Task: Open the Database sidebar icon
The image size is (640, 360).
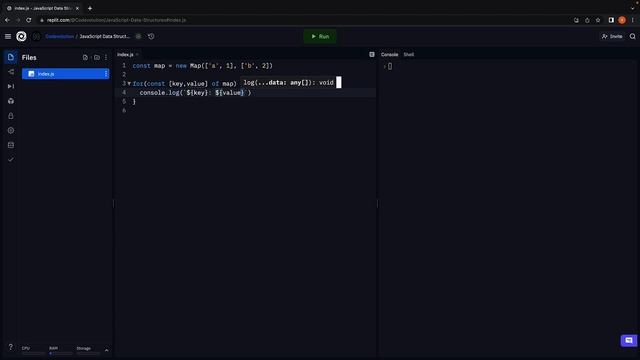Action: [11, 145]
